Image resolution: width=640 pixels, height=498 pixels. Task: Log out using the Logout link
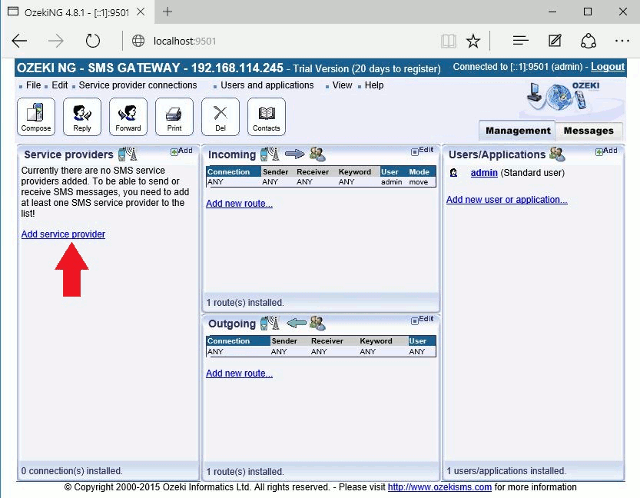point(607,67)
